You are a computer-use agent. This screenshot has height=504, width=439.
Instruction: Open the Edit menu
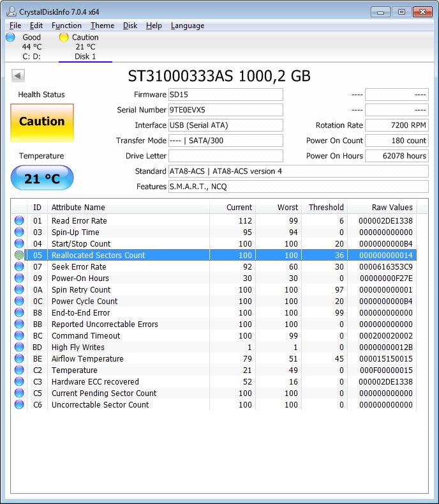(36, 26)
